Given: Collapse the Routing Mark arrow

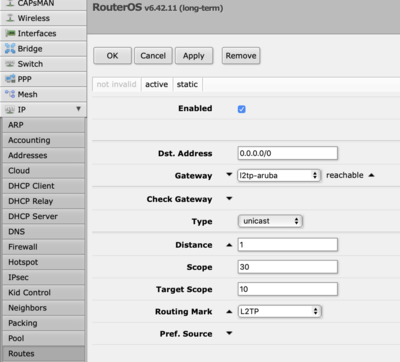Looking at the screenshot, I should [x=229, y=312].
